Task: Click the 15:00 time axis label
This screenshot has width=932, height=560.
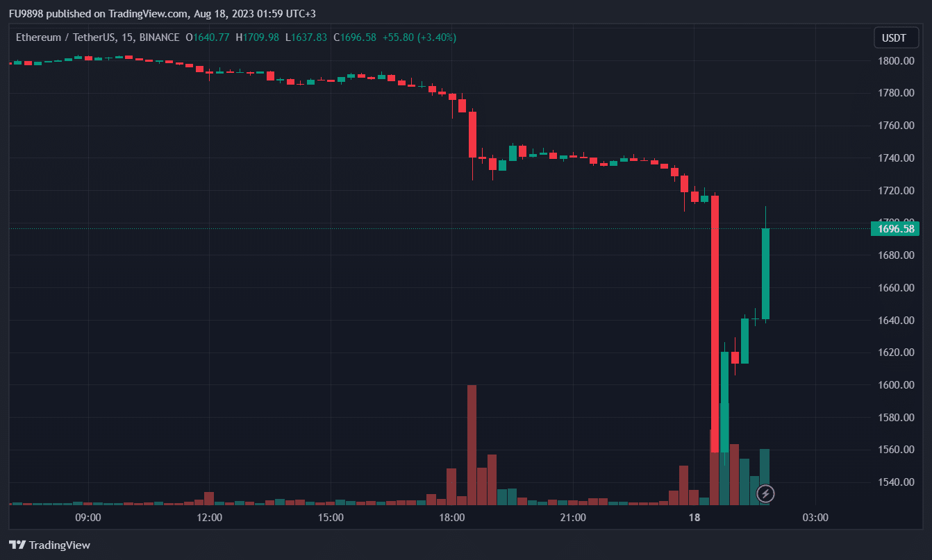Action: click(x=331, y=518)
